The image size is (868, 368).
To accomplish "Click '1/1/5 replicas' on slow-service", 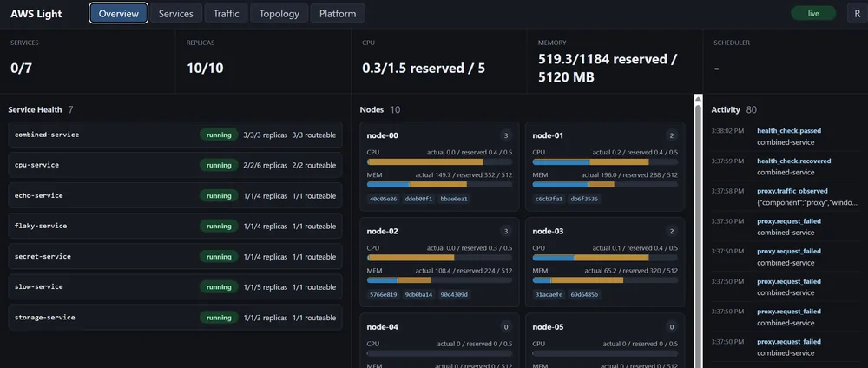I will (x=265, y=286).
